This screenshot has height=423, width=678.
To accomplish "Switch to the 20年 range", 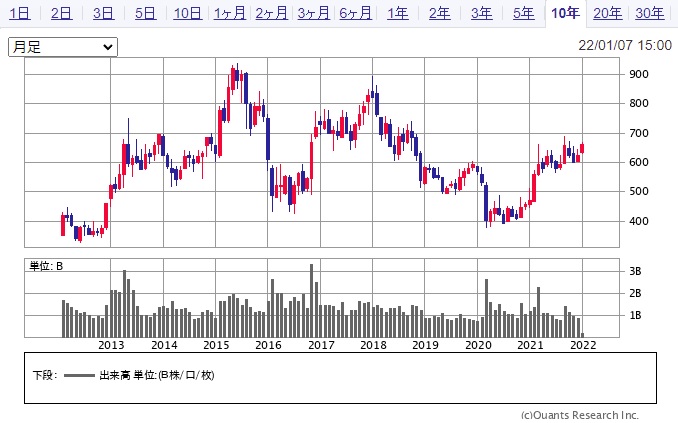I will coord(608,13).
